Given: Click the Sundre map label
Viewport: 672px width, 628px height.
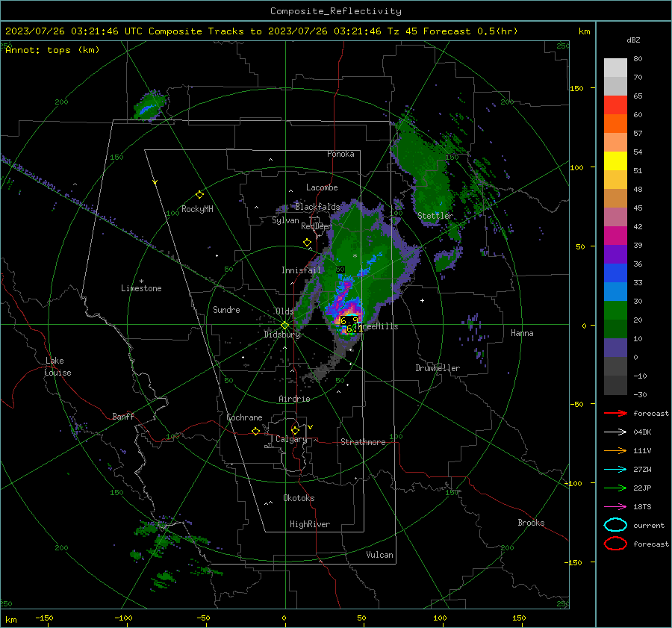Looking at the screenshot, I should point(226,309).
